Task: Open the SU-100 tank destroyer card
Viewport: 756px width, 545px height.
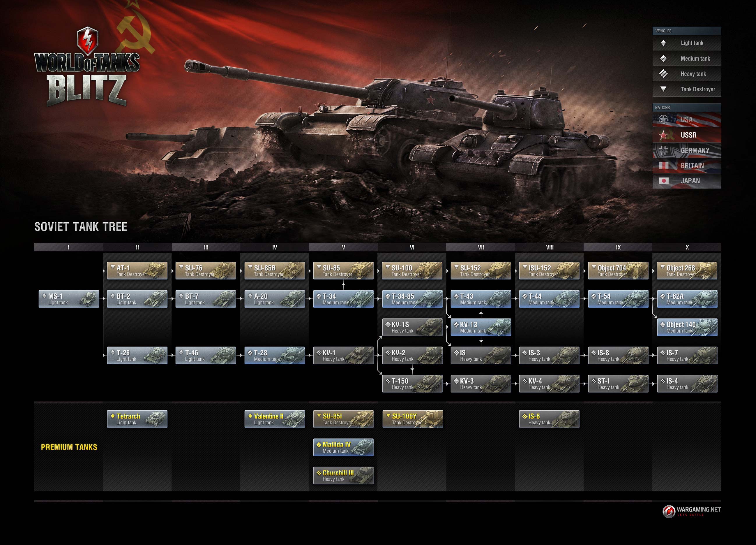Action: pos(412,270)
